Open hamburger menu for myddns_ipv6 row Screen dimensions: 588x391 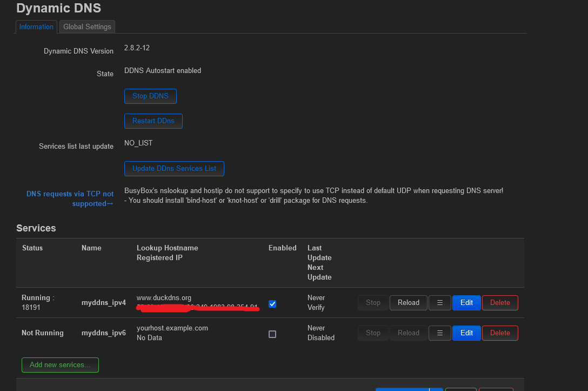click(x=440, y=333)
